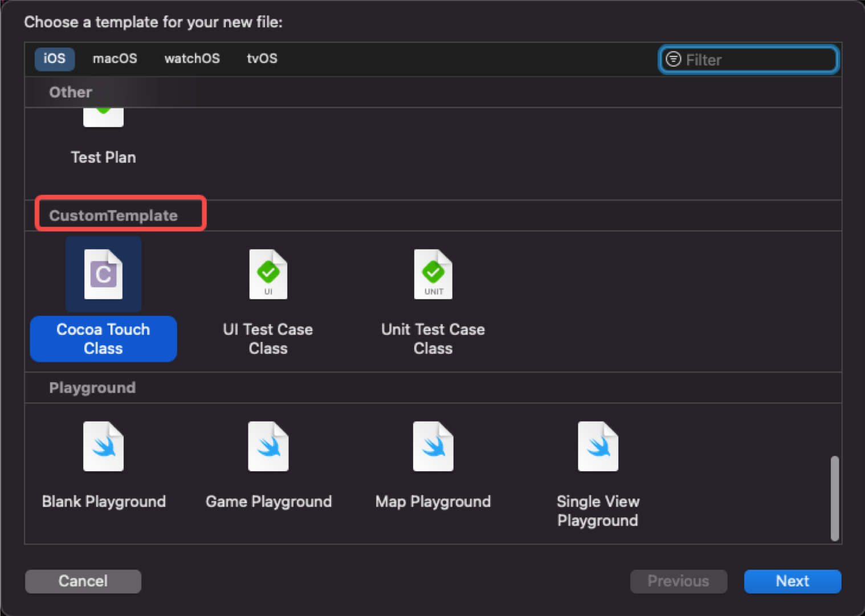Click the Other section header

[71, 92]
